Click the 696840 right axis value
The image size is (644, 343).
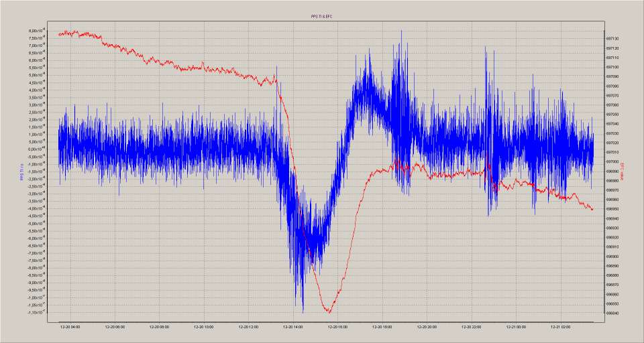[x=612, y=313]
